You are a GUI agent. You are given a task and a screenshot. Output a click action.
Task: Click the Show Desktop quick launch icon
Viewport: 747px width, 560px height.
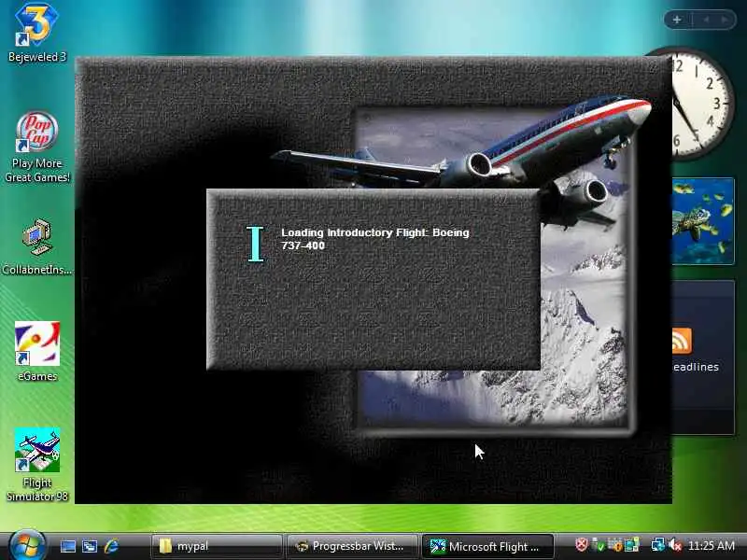(x=67, y=546)
